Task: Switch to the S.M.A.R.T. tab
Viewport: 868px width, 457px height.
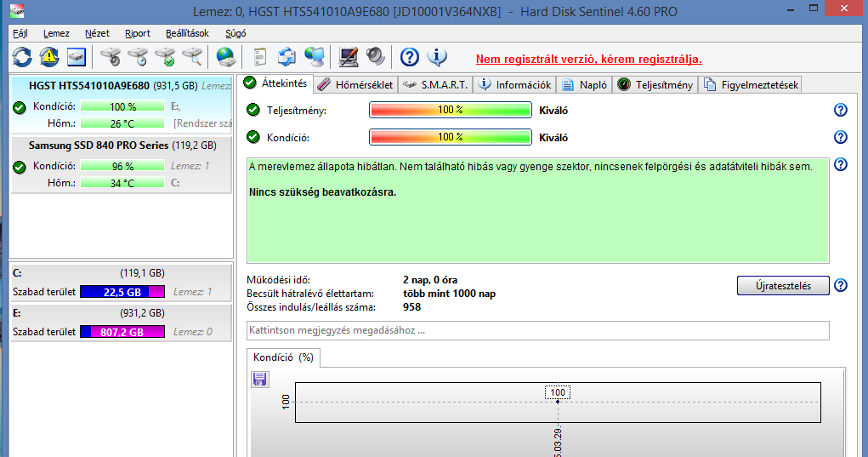Action: pos(435,85)
